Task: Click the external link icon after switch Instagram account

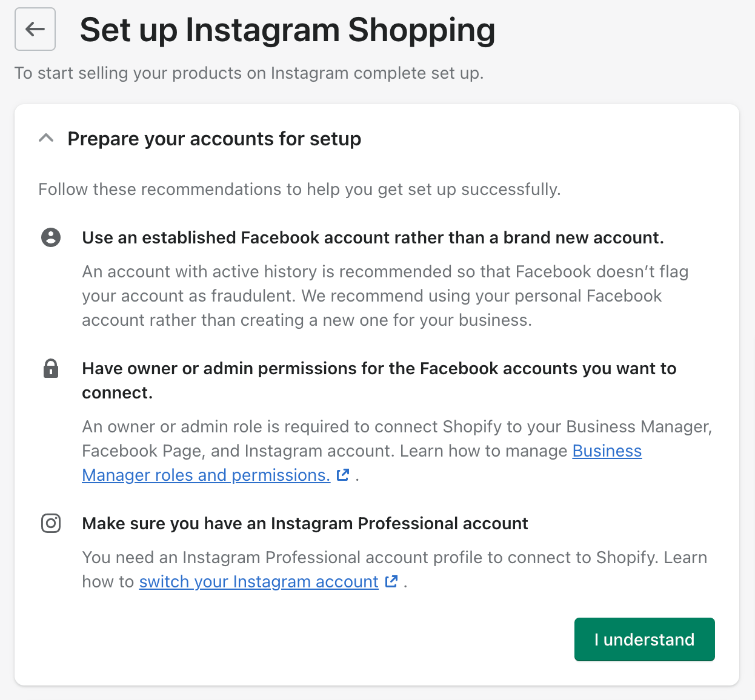Action: 391,582
